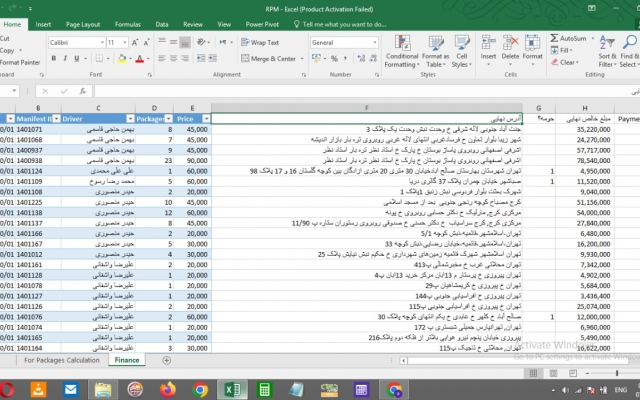Open the Clear dropdown

click(x=565, y=62)
